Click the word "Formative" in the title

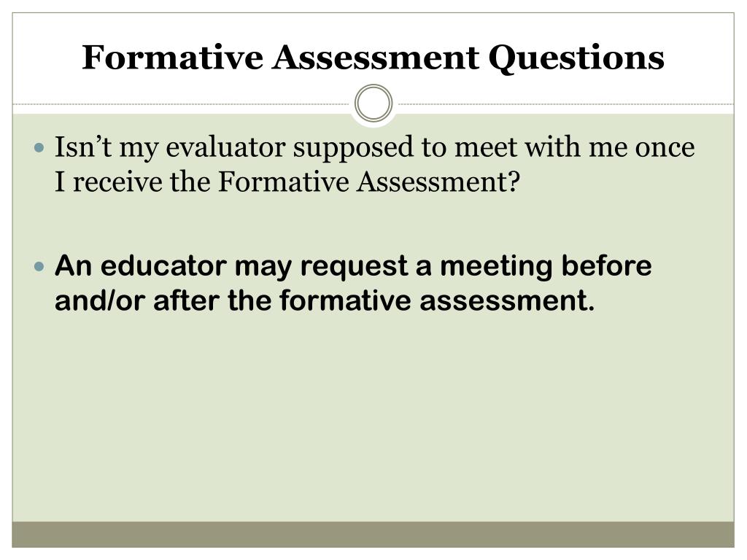pyautogui.click(x=172, y=57)
